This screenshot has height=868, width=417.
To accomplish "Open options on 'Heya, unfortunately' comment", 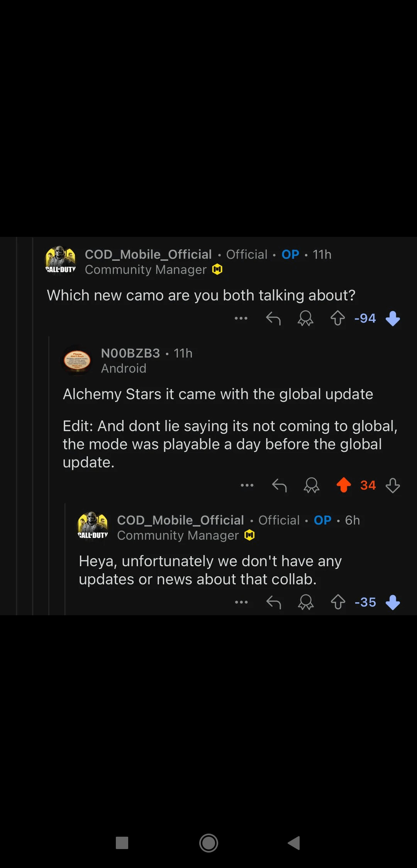I will coord(241,602).
